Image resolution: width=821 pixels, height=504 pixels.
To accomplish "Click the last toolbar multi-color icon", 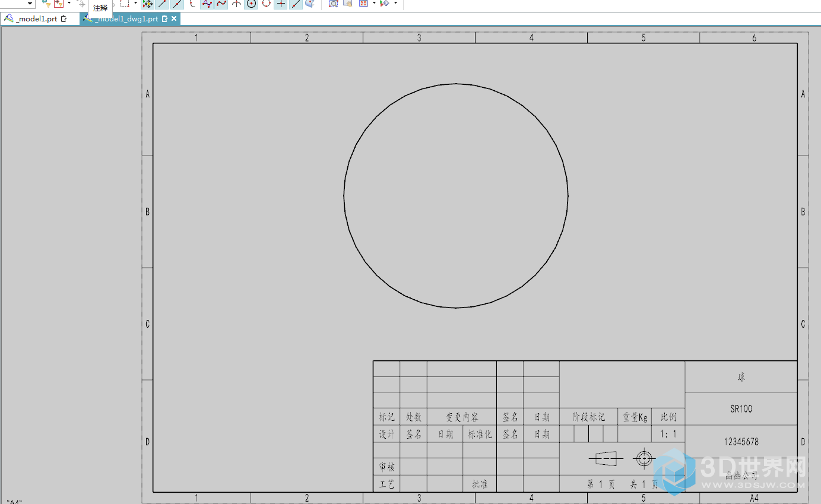I will tap(384, 4).
